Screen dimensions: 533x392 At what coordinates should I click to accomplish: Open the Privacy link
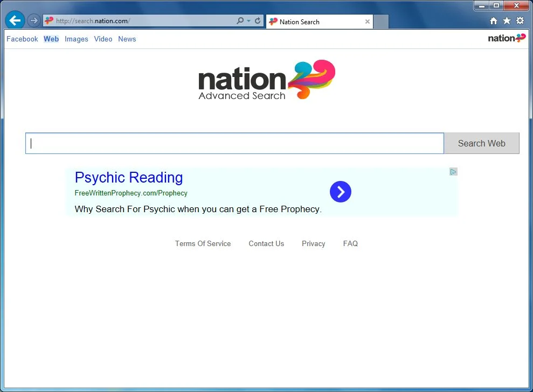click(314, 243)
